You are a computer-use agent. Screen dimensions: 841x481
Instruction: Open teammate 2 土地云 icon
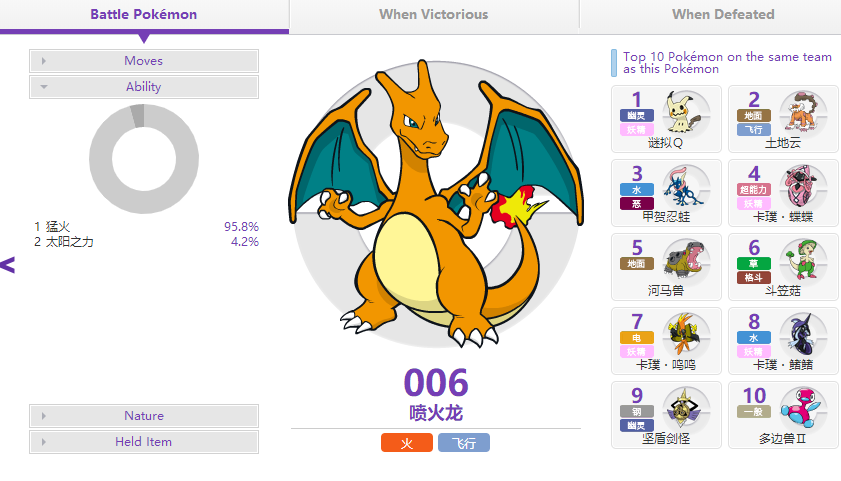point(803,112)
